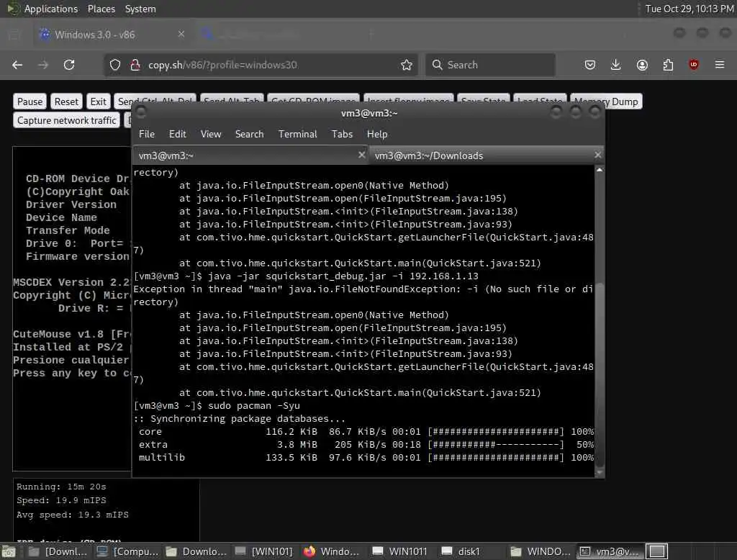Click the terminal scrollbar up arrow

pyautogui.click(x=600, y=170)
